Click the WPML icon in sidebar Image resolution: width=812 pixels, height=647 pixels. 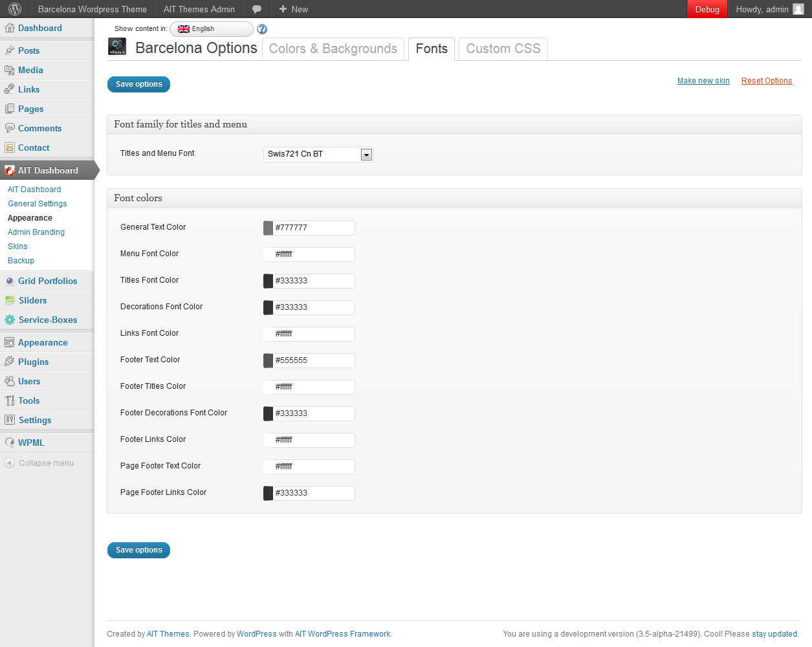(x=10, y=443)
